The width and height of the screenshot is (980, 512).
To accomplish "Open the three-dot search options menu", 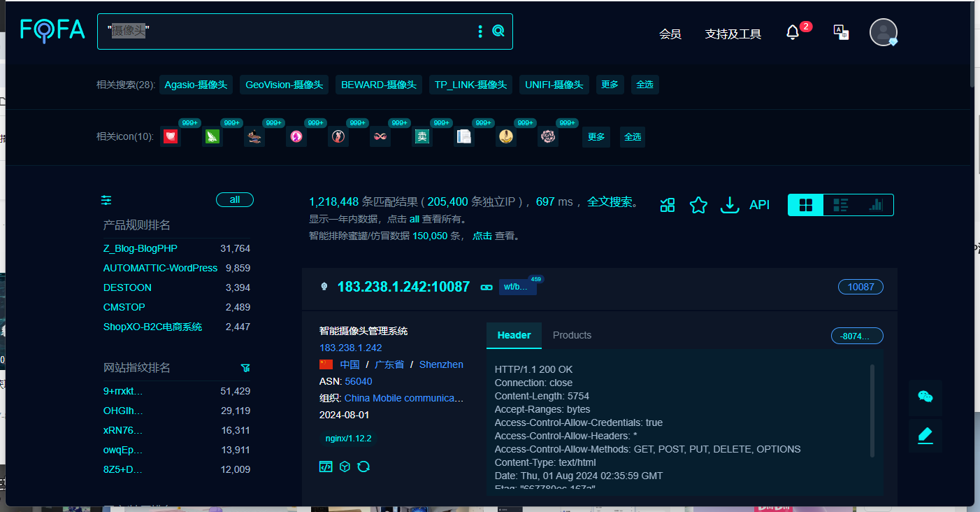I will pos(480,31).
